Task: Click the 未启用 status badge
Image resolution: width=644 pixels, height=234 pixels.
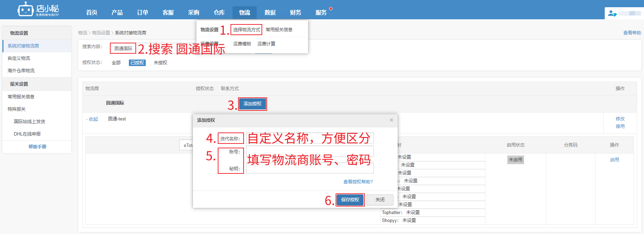Action: click(515, 160)
